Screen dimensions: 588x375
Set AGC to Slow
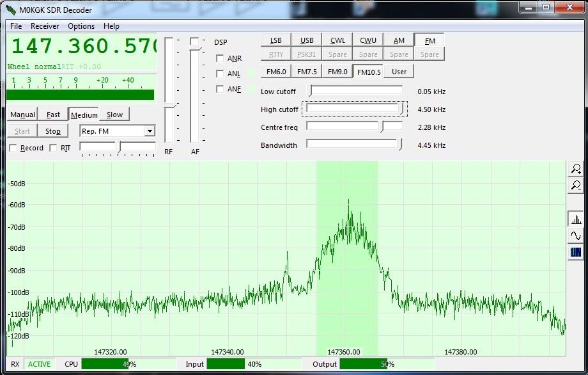click(x=114, y=115)
